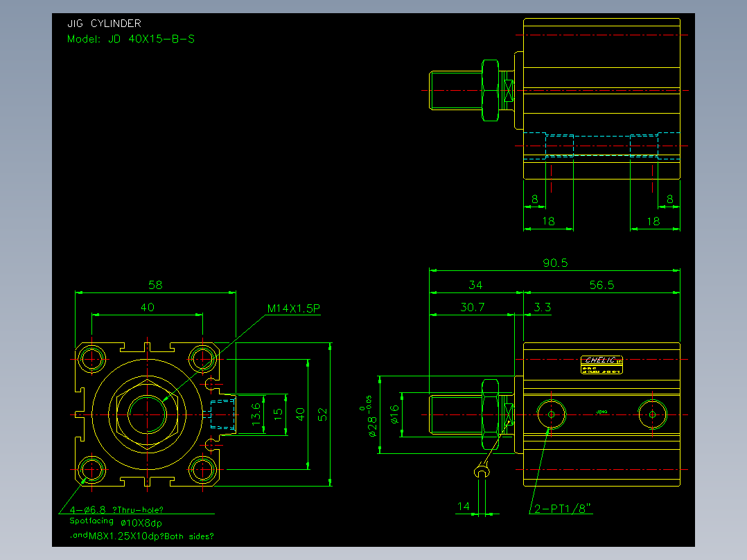This screenshot has height=560, width=747.
Task: Select the 'JIG CYLINDER' title text
Action: [x=105, y=24]
